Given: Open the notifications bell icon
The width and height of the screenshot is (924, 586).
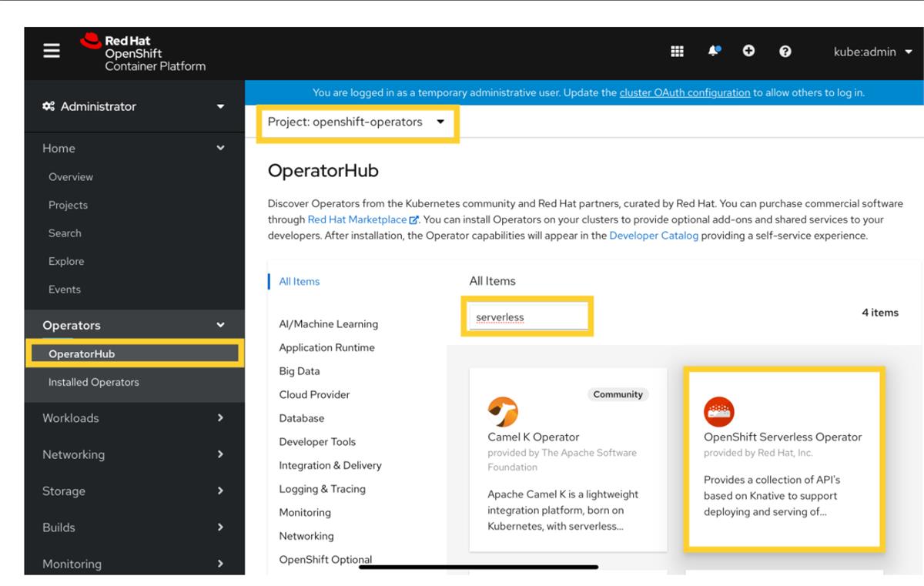Looking at the screenshot, I should (712, 51).
